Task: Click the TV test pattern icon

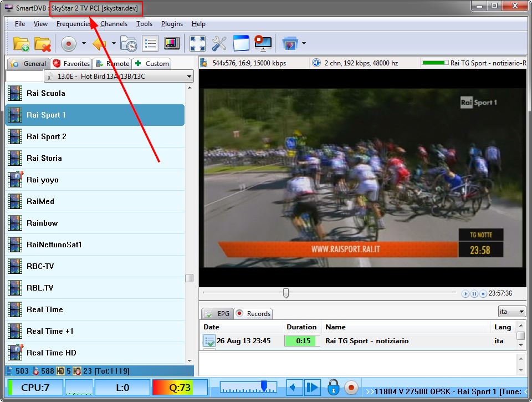Action: click(x=172, y=44)
